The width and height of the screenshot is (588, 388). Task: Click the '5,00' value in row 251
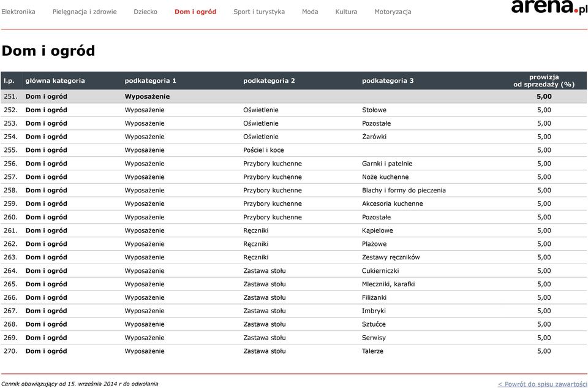point(544,96)
